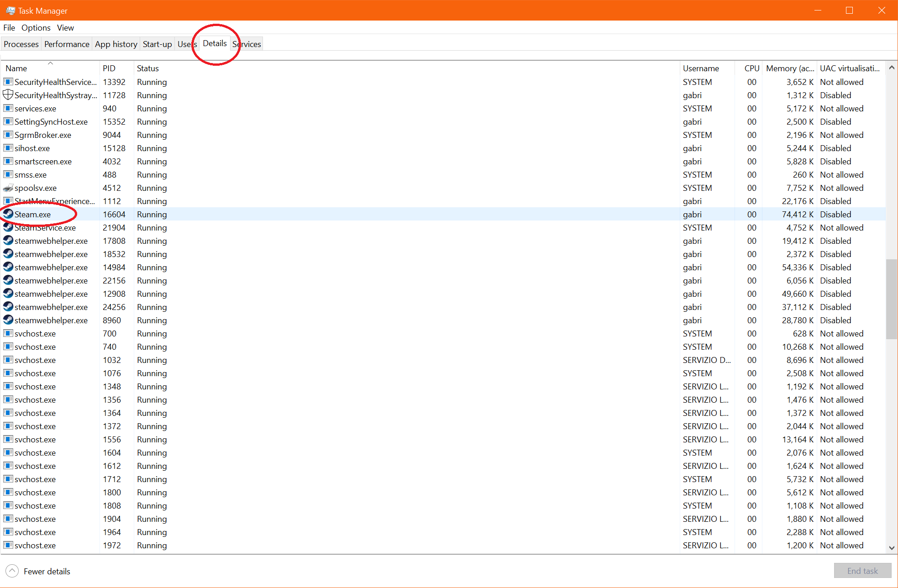
Task: Click the SteamService.exe icon
Action: click(x=8, y=227)
